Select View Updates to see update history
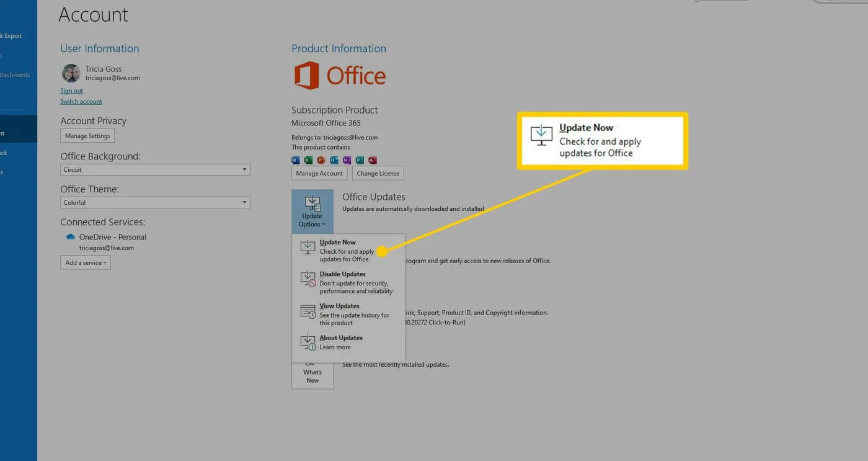This screenshot has width=868, height=461. (339, 305)
